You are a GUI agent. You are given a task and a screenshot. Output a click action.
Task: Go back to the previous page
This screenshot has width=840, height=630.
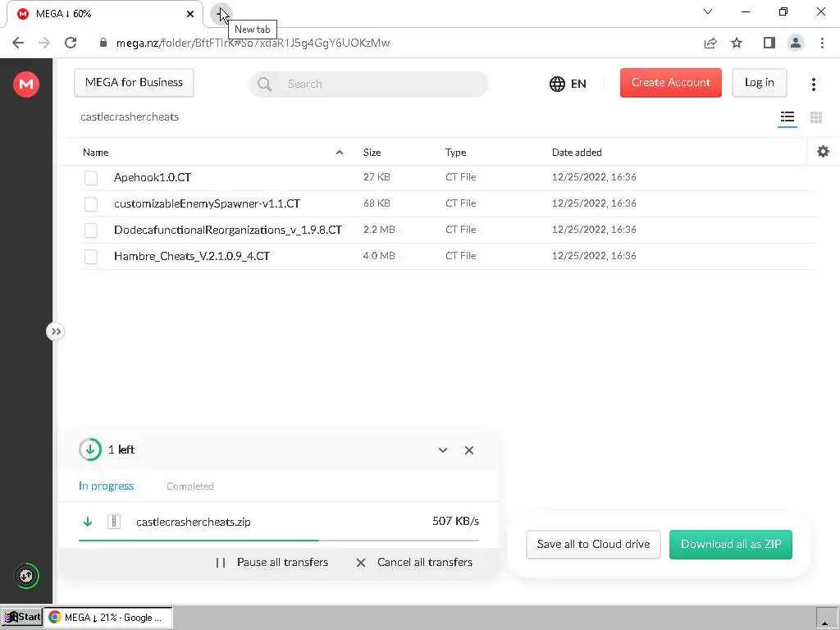18,43
